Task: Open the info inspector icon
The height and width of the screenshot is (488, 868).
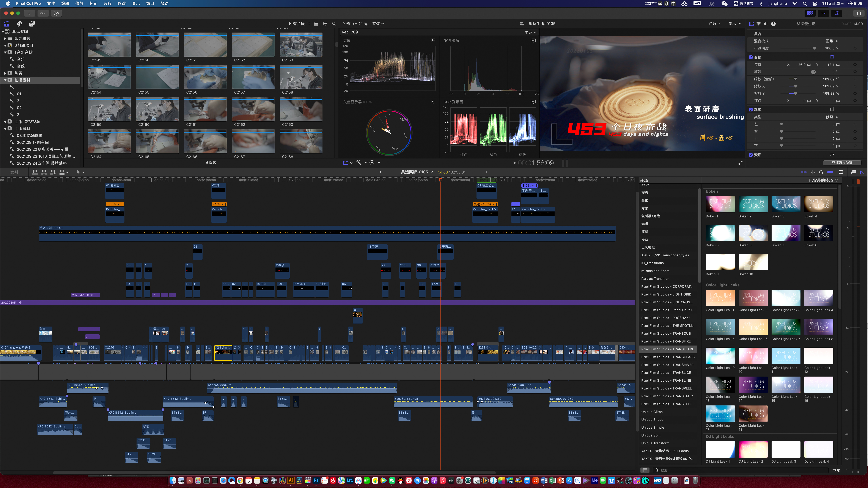Action: click(773, 24)
